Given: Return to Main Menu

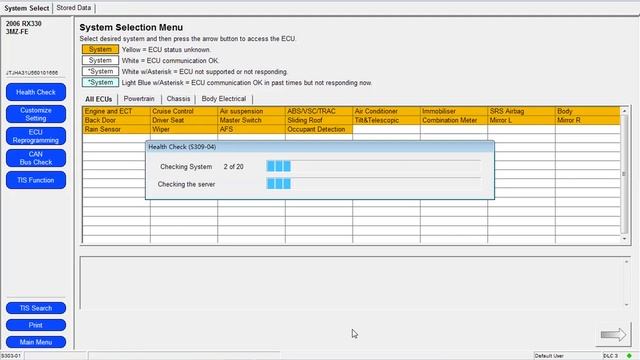Looking at the screenshot, I should pos(36,342).
